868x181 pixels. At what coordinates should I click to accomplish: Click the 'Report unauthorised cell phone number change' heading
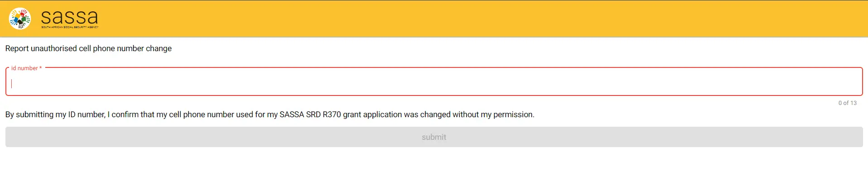tap(88, 48)
